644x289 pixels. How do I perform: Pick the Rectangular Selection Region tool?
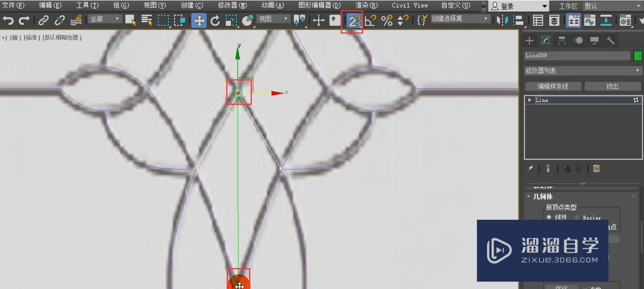tap(163, 20)
